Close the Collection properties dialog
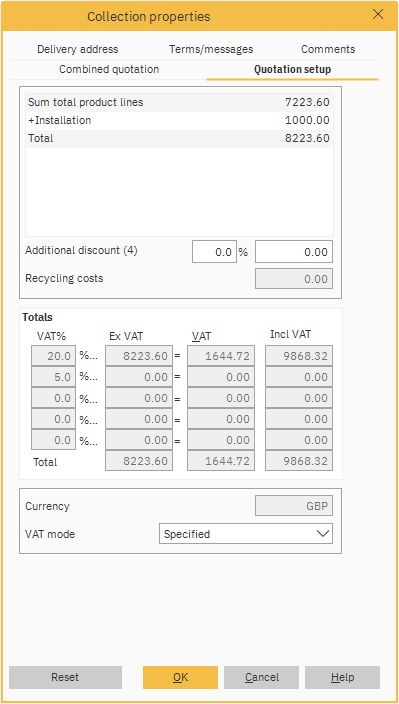This screenshot has width=399, height=704. (x=378, y=15)
